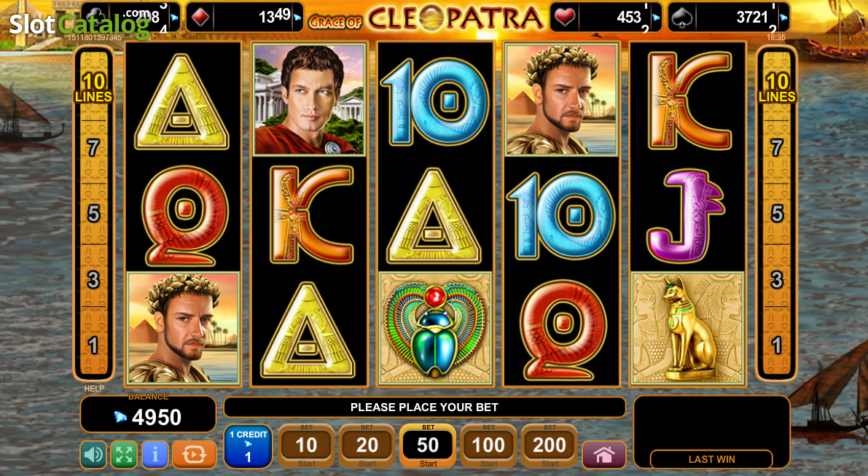Click the scarab beetle symbol

pyautogui.click(x=435, y=328)
